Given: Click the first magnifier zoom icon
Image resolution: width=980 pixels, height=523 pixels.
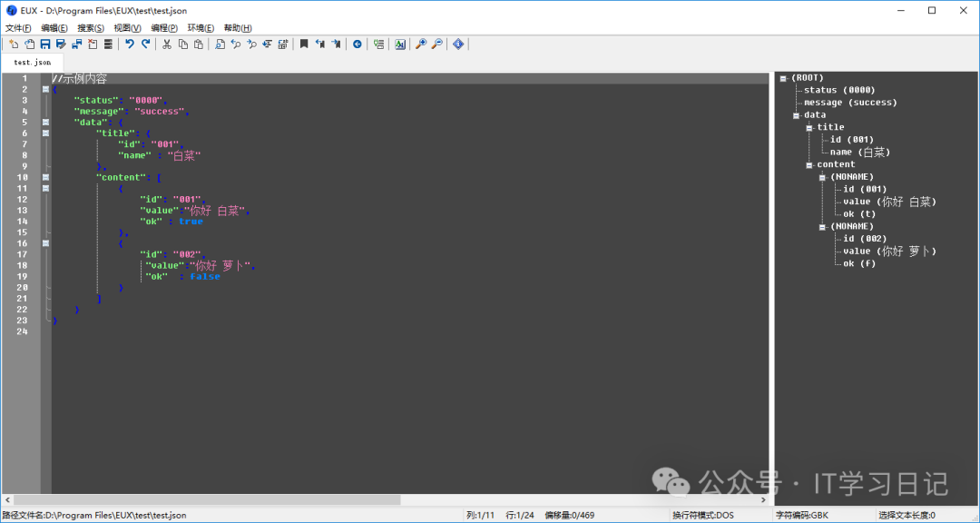Looking at the screenshot, I should click(420, 44).
